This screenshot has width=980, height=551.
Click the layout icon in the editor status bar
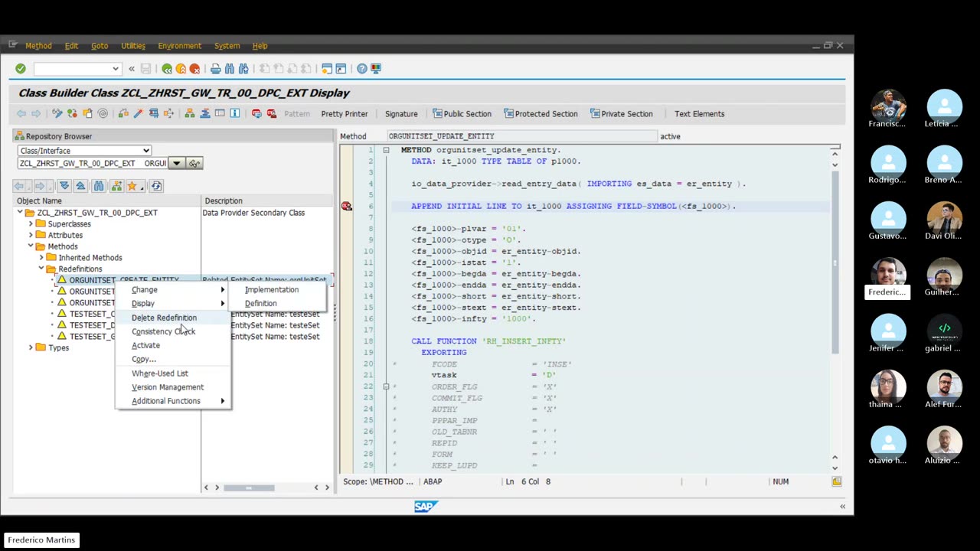coord(837,481)
